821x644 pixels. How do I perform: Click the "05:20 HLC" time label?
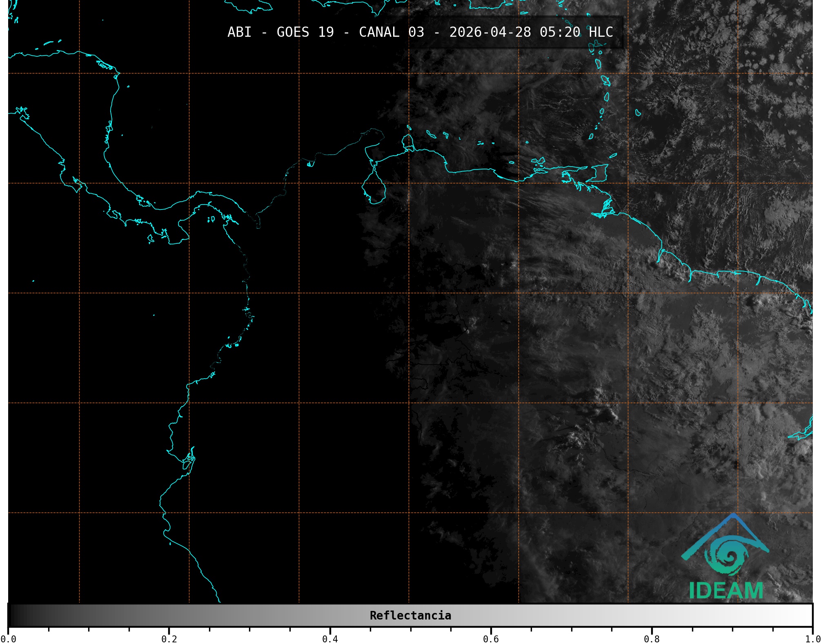click(576, 32)
